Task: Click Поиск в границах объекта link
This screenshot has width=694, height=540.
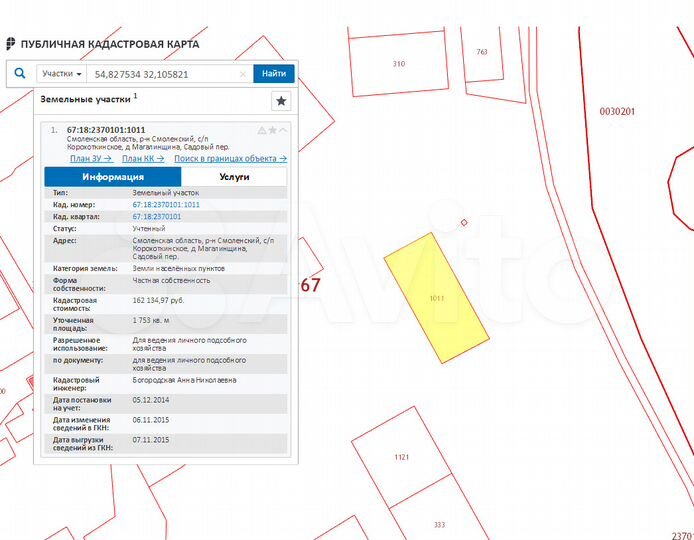Action: [x=230, y=158]
